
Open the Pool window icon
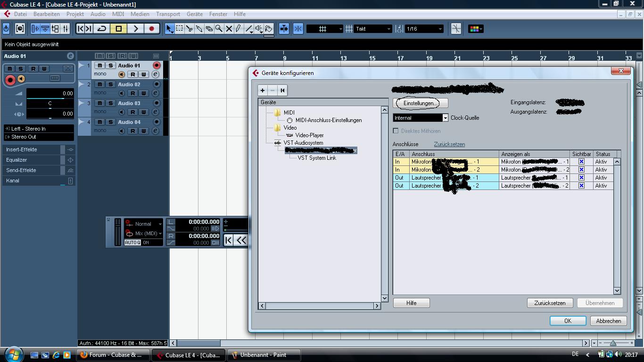click(55, 29)
